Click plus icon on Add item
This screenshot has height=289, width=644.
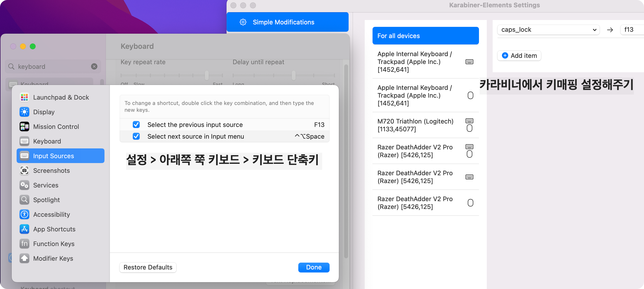click(x=505, y=55)
